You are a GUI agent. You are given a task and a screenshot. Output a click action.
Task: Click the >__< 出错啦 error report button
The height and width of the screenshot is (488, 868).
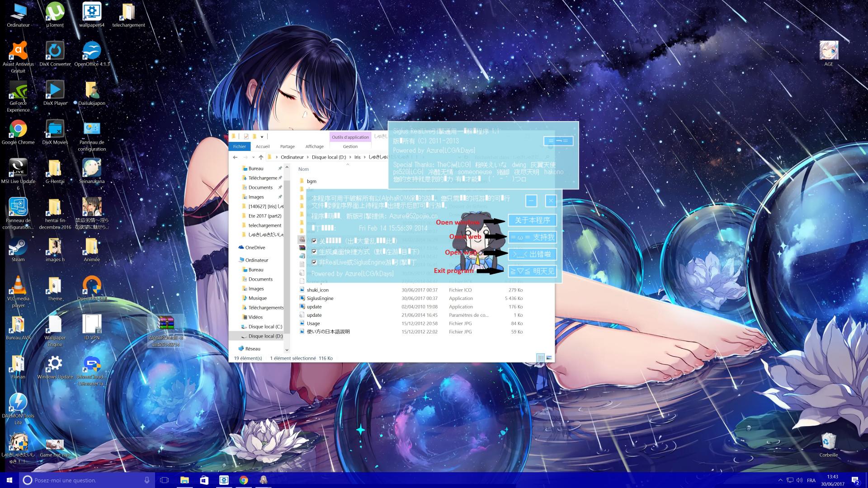(532, 254)
